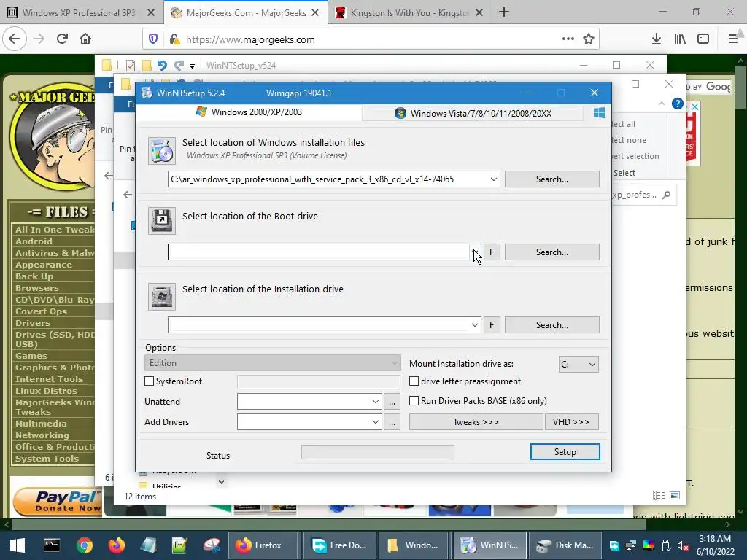Click the Explorer search magnifier icon

point(667,195)
